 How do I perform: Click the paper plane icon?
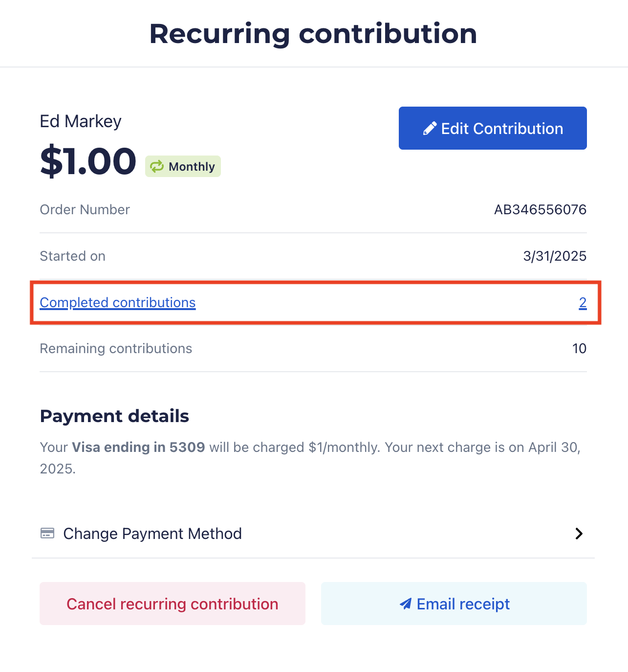[x=406, y=604]
